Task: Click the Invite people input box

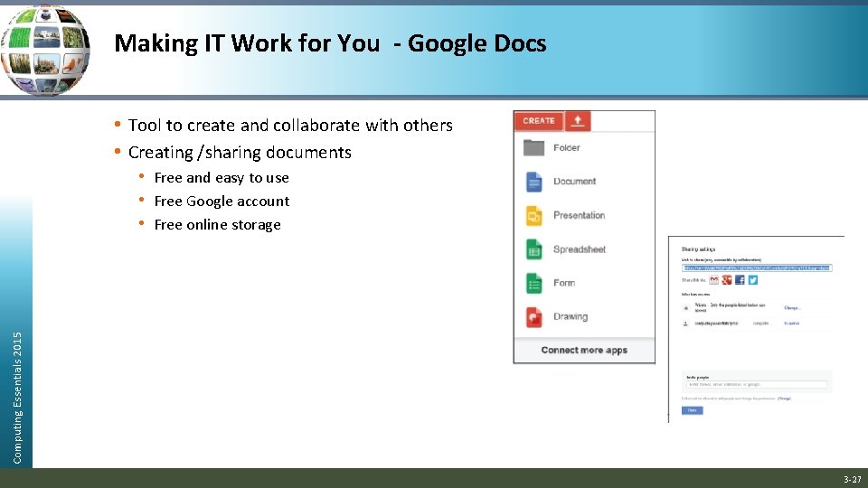Action: pos(756,384)
